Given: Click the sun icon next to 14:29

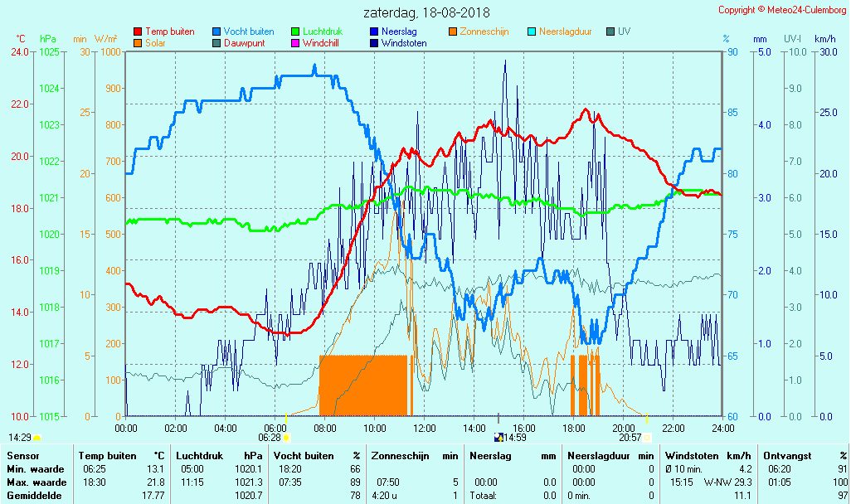Looking at the screenshot, I should point(36,438).
